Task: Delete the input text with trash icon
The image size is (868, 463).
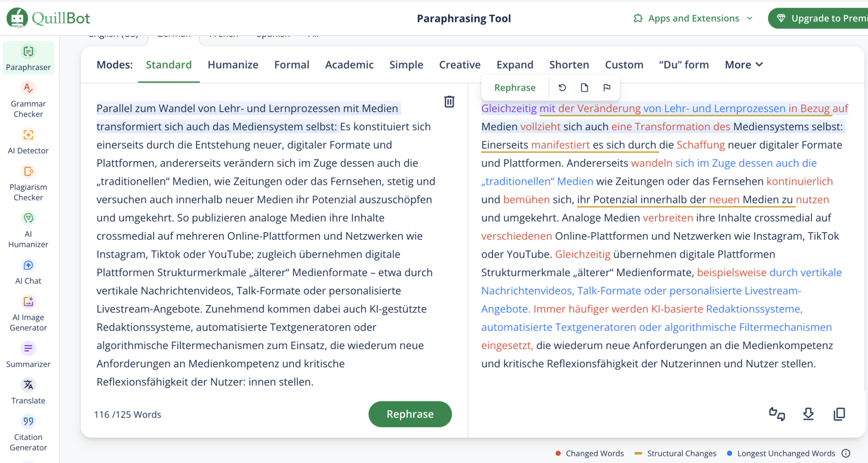Action: pos(449,102)
